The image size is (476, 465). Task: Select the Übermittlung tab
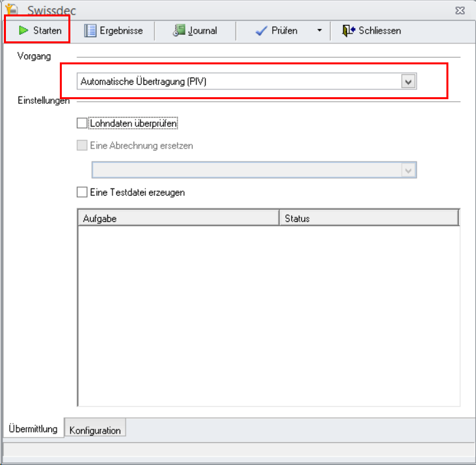33,429
